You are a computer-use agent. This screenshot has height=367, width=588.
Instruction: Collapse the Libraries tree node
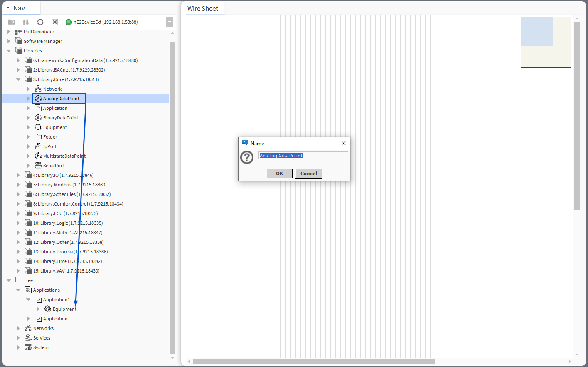pos(9,51)
